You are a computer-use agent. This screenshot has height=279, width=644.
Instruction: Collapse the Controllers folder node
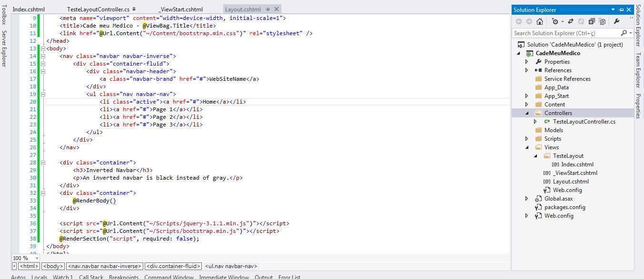click(x=527, y=113)
